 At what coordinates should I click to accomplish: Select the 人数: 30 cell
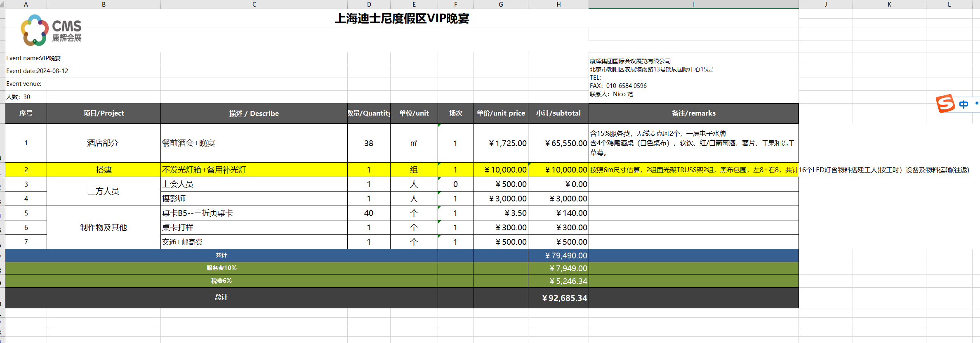[x=26, y=97]
